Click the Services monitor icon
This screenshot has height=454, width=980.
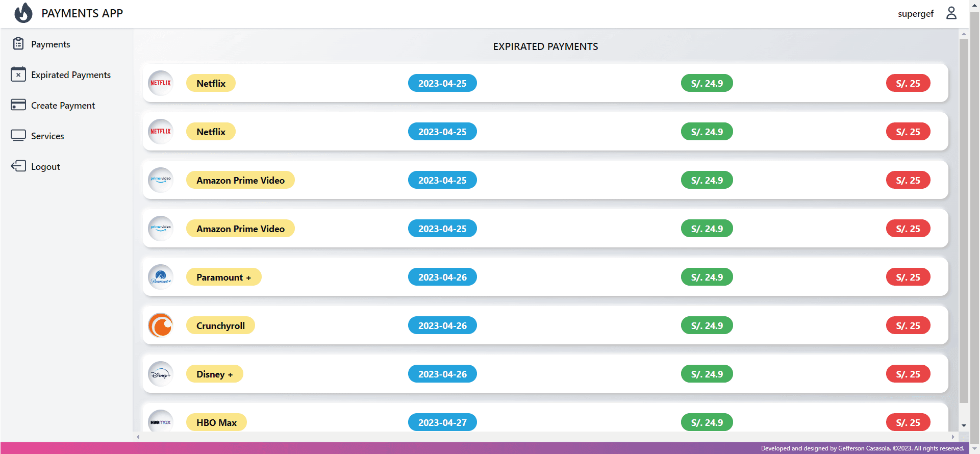click(18, 136)
